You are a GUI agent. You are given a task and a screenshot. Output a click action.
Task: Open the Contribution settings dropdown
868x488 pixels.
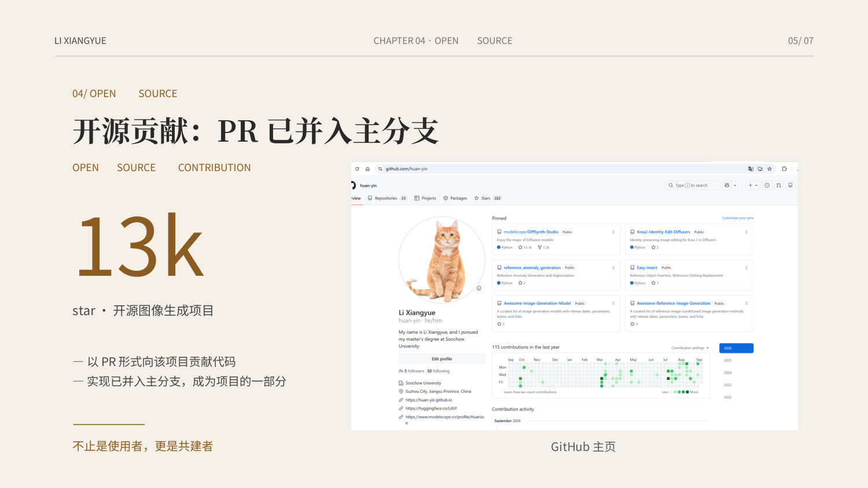pos(690,348)
